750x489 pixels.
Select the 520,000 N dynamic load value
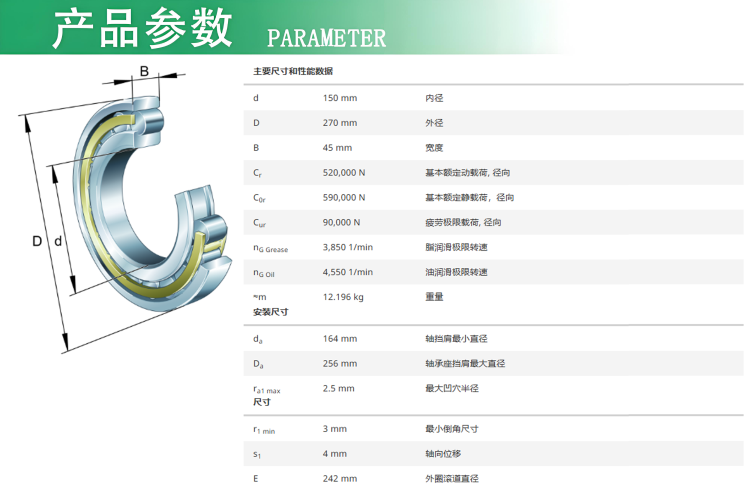click(x=344, y=173)
